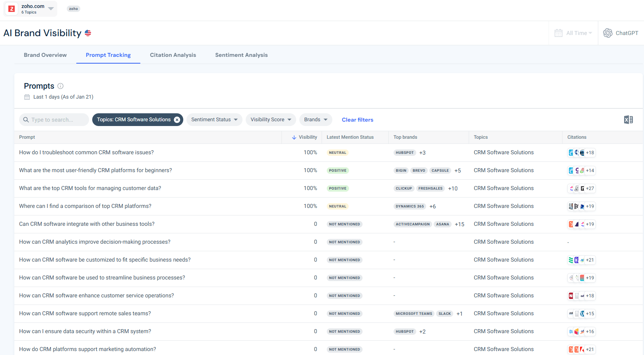Open prompt about user-friendly CRM platforms
This screenshot has height=355, width=644.
click(x=95, y=170)
